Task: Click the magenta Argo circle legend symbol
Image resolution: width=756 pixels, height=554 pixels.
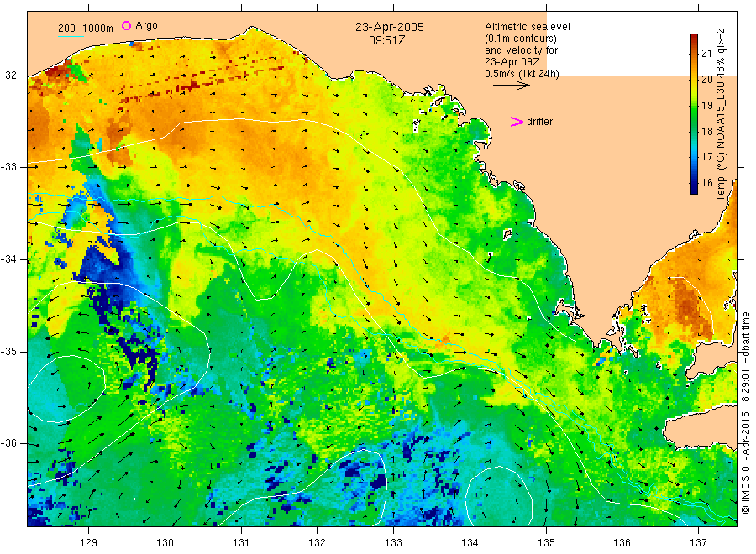Action: pos(126,25)
